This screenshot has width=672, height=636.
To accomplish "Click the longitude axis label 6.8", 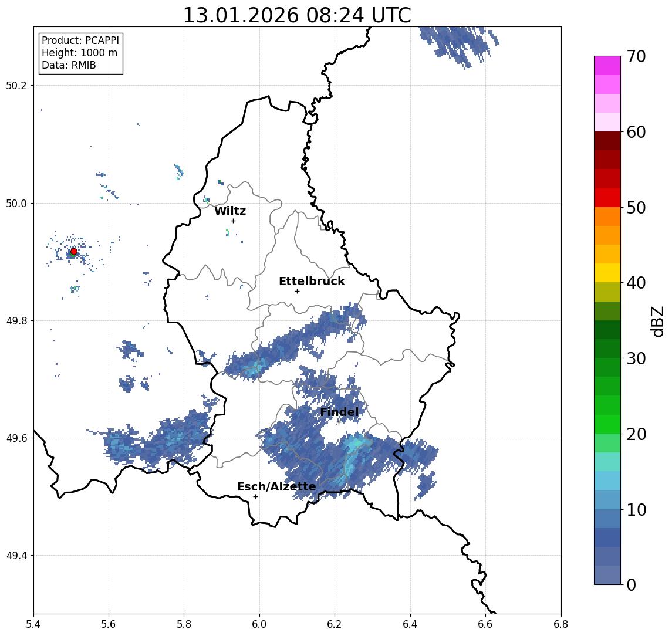I will click(x=561, y=624).
